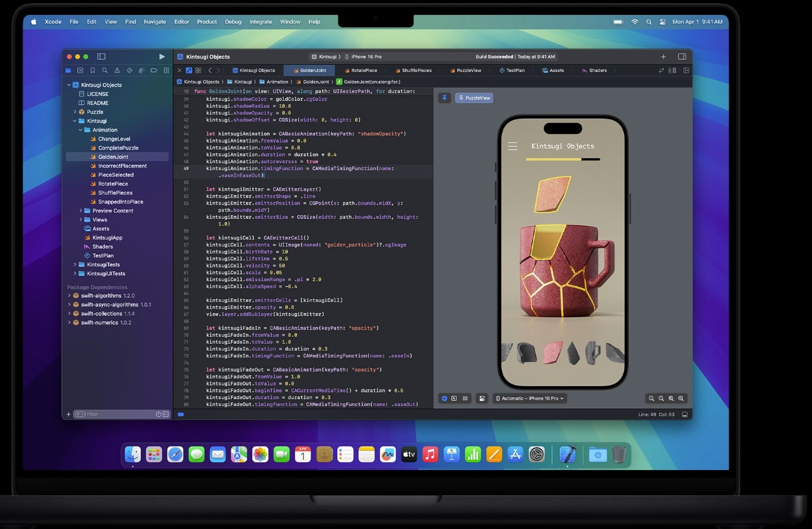Viewport: 812px width, 529px height.
Task: Select the SnappedIntoPlace file
Action: 120,202
